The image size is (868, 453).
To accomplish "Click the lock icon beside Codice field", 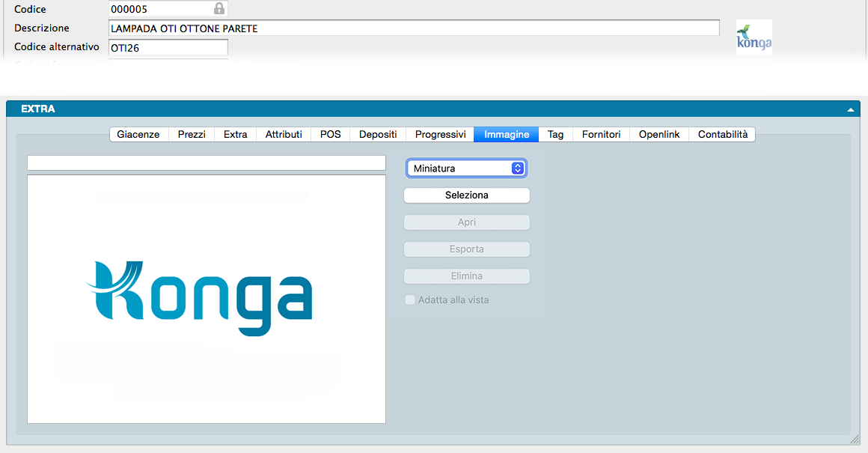I will [x=218, y=9].
